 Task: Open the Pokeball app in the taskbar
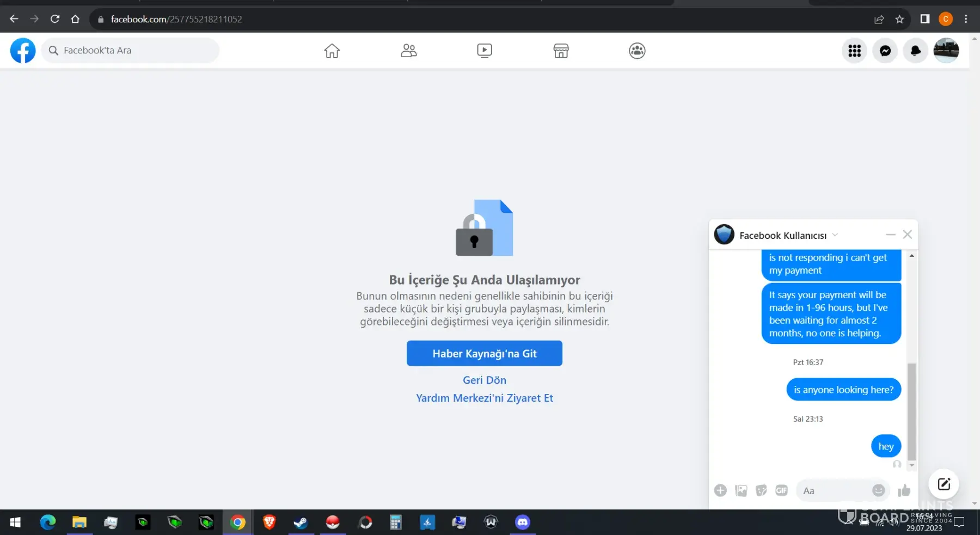[332, 522]
